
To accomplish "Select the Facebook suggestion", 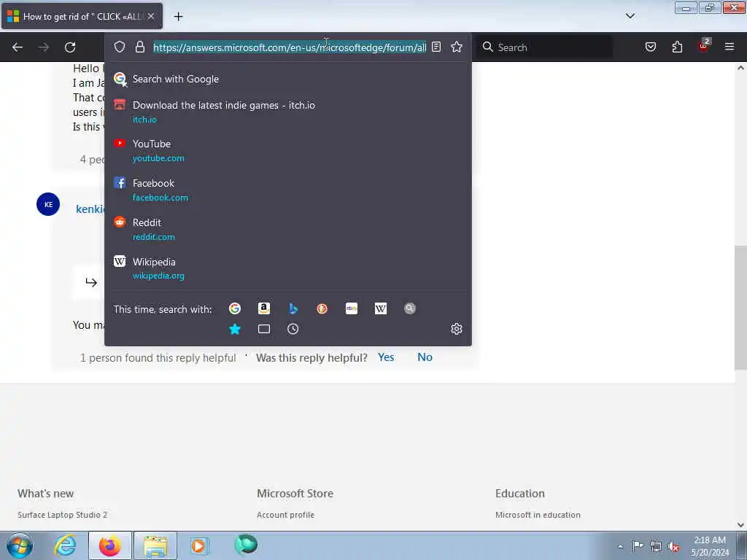I will click(x=287, y=190).
